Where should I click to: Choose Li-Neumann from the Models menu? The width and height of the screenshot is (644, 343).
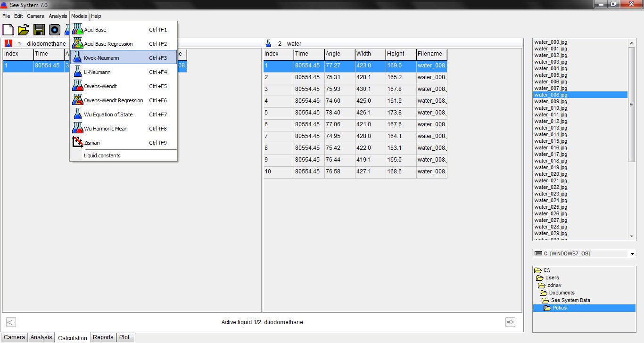tap(97, 72)
